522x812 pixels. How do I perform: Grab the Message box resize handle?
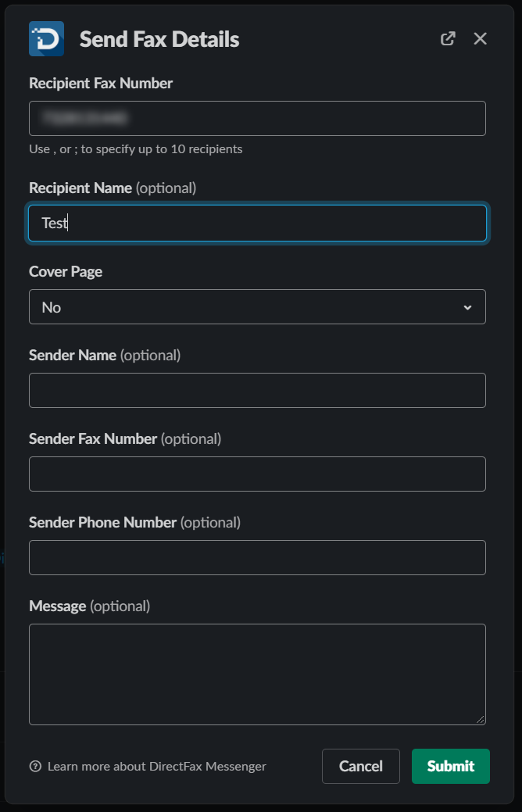(481, 719)
